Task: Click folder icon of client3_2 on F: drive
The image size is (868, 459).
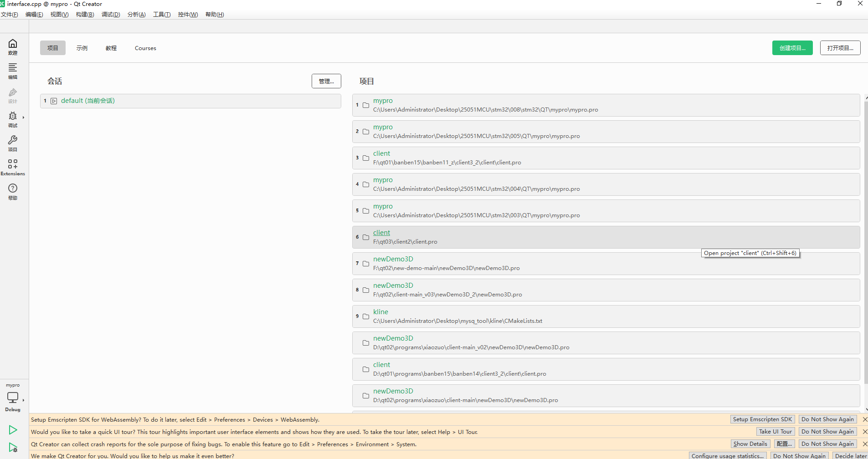Action: point(366,158)
